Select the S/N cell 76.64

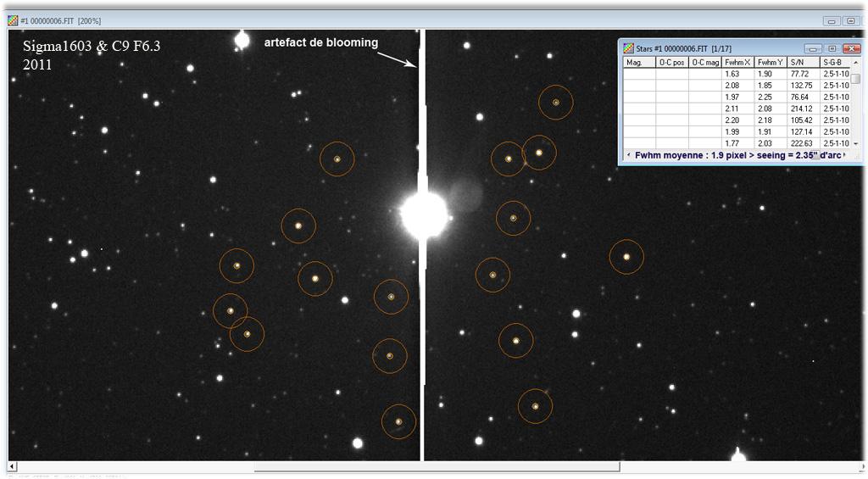click(804, 97)
